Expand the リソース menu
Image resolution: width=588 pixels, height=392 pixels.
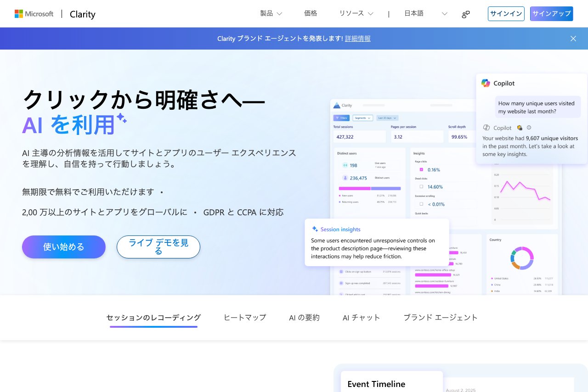pyautogui.click(x=356, y=13)
